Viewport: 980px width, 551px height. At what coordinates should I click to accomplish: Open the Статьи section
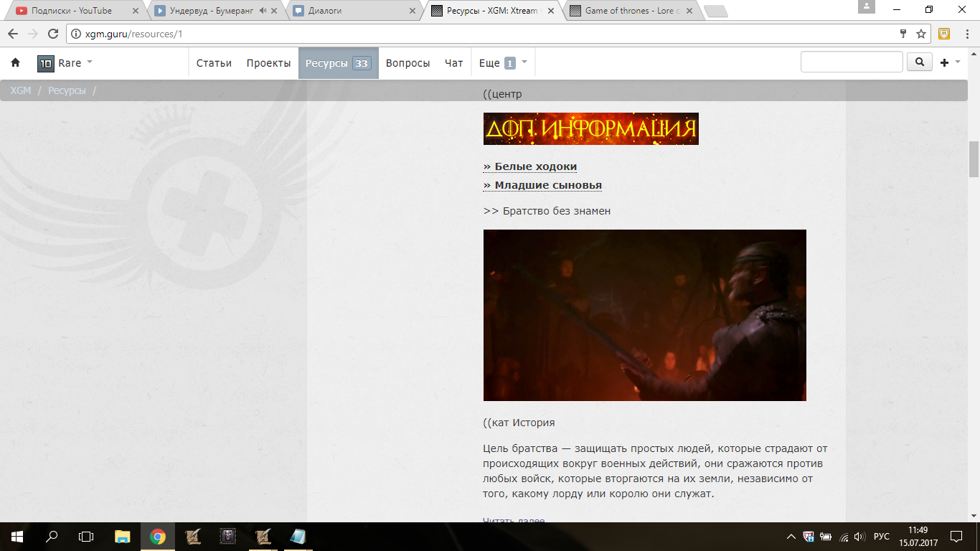click(214, 63)
